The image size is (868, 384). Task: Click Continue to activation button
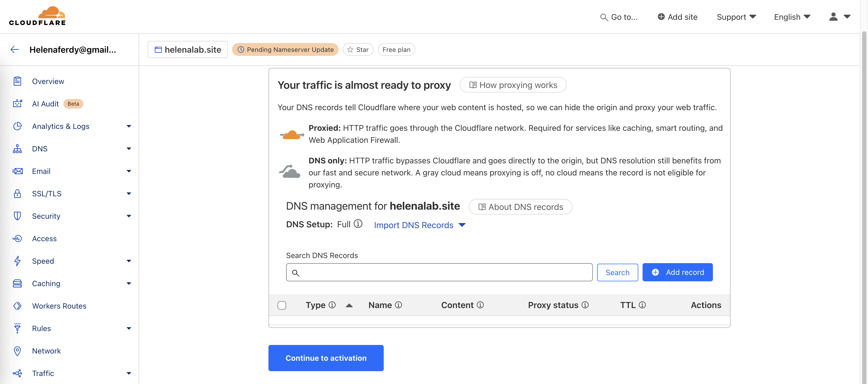[325, 358]
